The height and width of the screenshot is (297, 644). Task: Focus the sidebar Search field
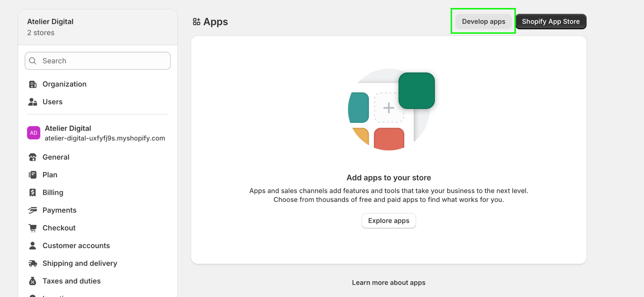pos(98,61)
